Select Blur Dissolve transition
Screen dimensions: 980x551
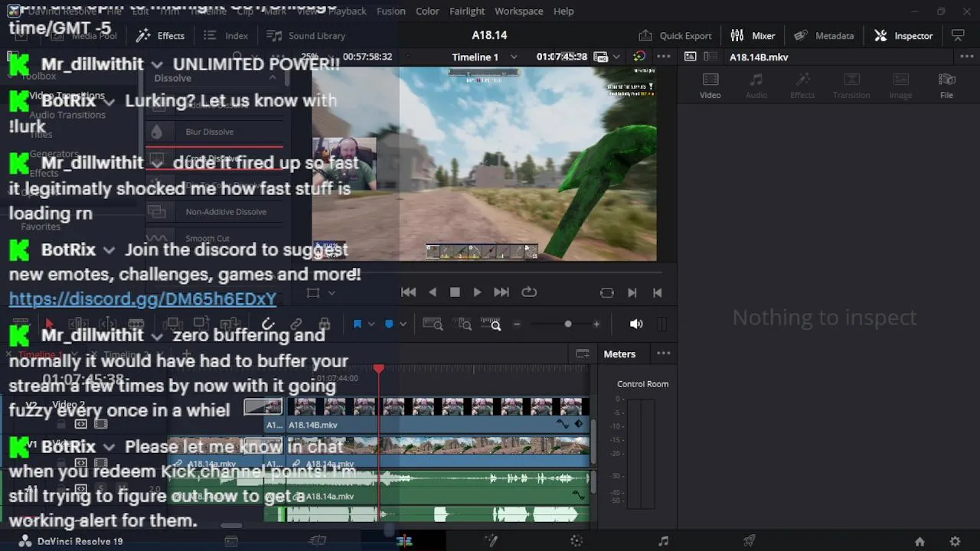tap(214, 132)
